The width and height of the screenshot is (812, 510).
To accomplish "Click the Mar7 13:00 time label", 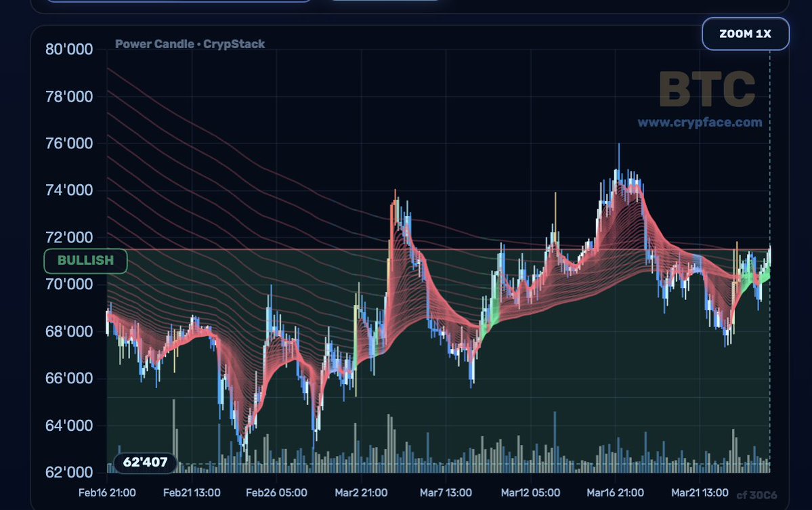I will pos(446,492).
